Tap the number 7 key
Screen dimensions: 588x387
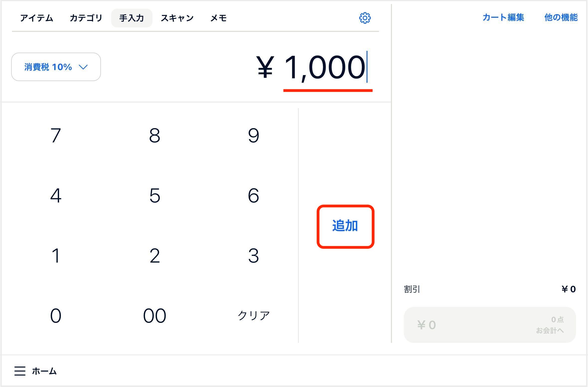tap(56, 135)
